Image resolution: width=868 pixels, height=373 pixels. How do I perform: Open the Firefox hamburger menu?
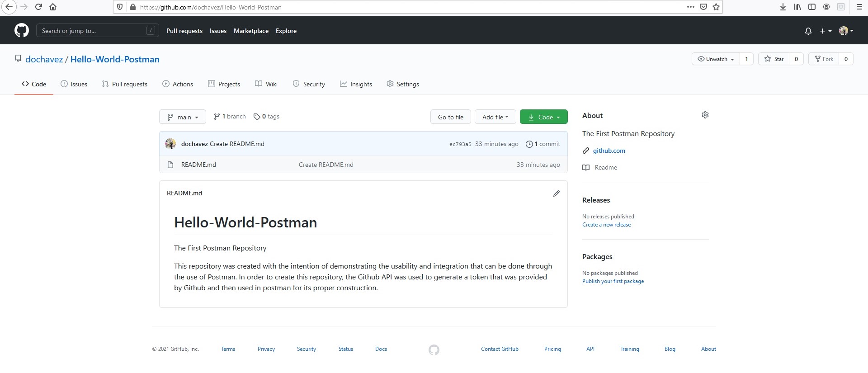tap(859, 7)
